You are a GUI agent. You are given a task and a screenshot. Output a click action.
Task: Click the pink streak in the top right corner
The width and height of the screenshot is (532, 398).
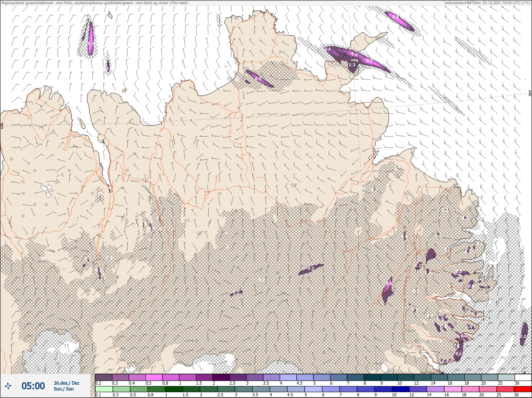399,21
